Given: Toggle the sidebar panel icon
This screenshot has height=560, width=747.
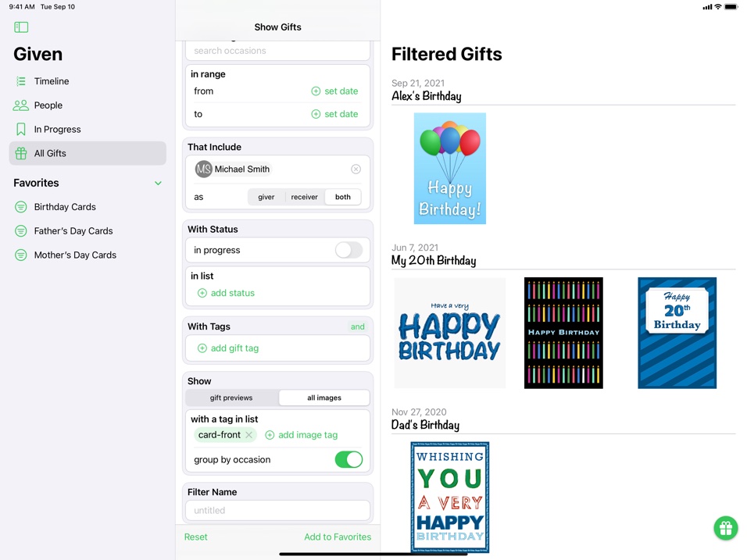Looking at the screenshot, I should [x=21, y=27].
